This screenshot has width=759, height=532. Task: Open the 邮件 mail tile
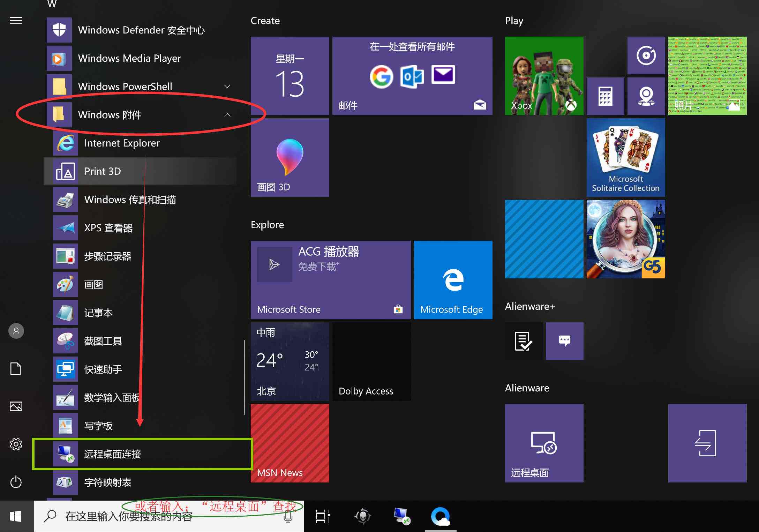pyautogui.click(x=412, y=76)
